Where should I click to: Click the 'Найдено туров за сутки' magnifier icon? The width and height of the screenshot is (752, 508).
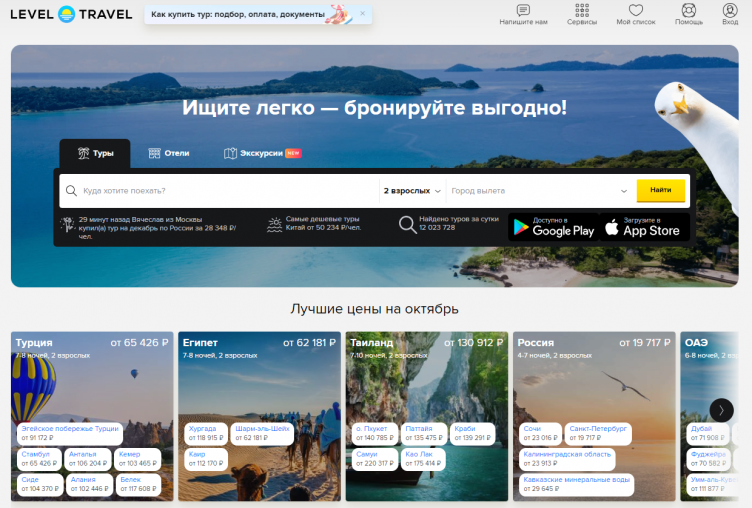click(408, 224)
